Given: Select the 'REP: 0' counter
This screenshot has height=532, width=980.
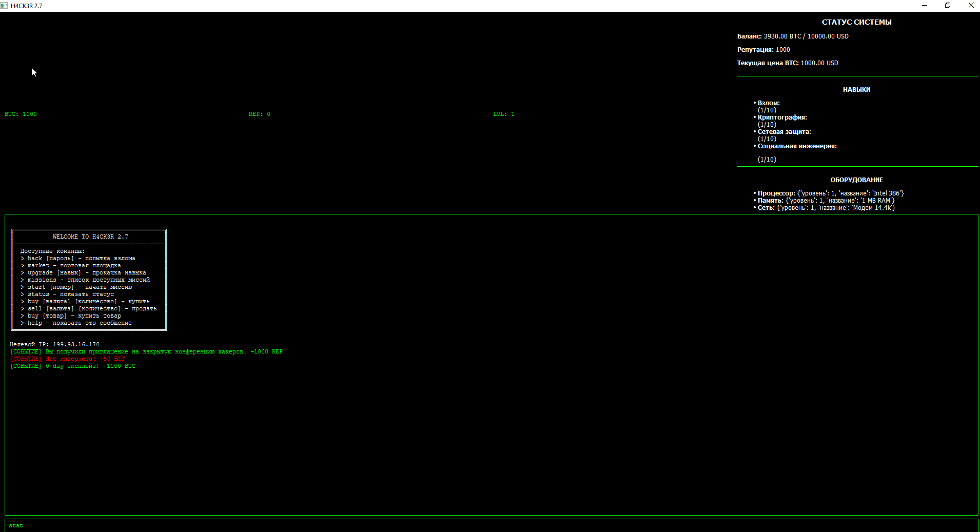Looking at the screenshot, I should (x=260, y=114).
